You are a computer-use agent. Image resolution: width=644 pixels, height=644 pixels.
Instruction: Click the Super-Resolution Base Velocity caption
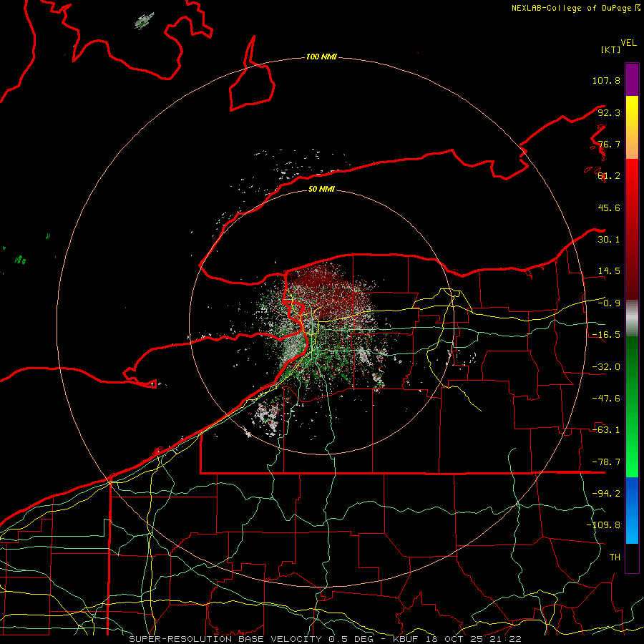[x=326, y=639]
